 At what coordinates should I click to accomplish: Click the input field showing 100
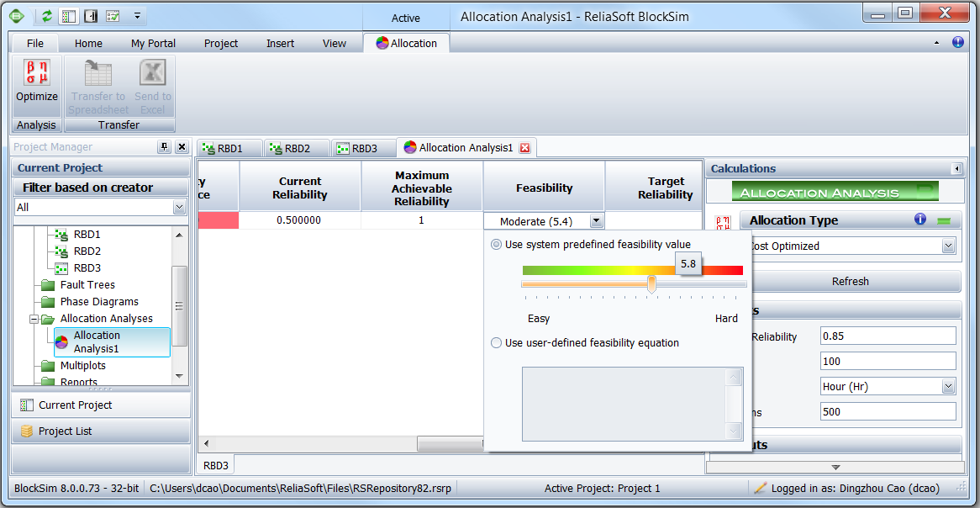pos(888,361)
